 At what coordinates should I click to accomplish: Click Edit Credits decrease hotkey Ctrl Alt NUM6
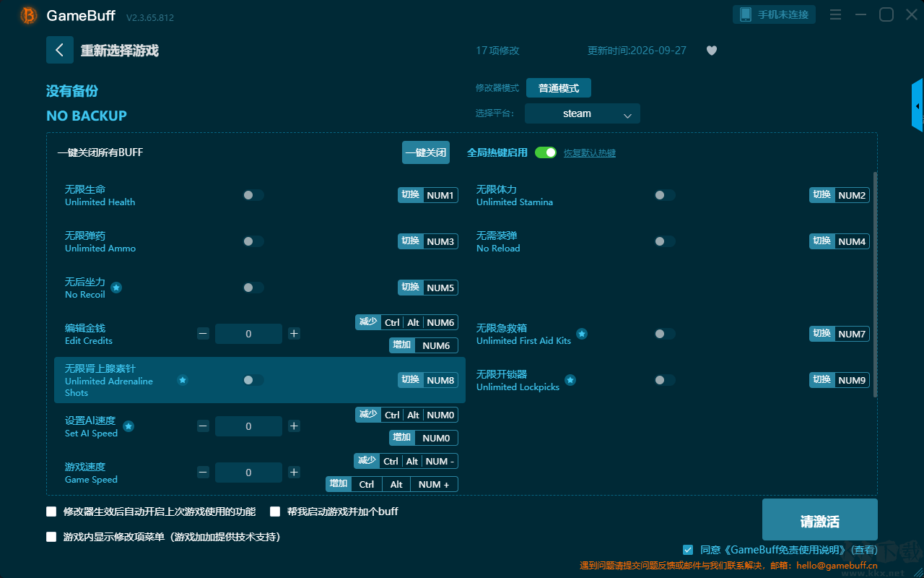point(406,322)
